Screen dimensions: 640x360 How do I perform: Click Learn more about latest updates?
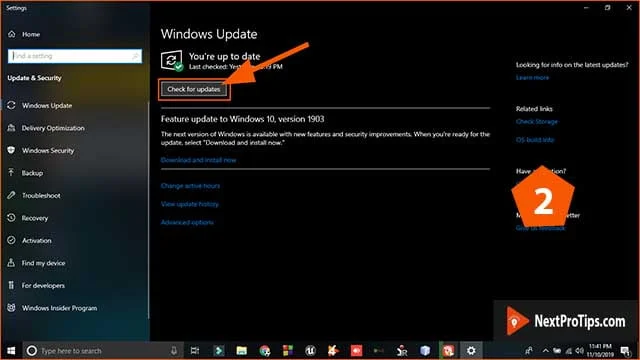tap(532, 78)
